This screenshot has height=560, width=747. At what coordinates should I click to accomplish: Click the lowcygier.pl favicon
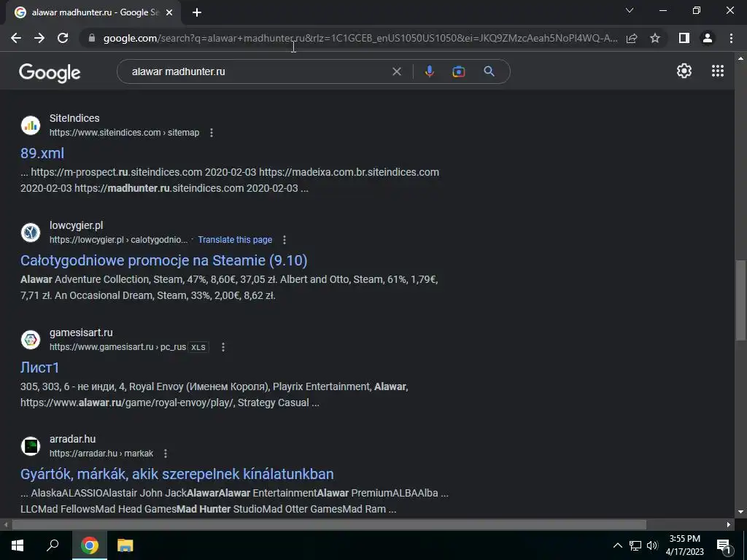coord(31,233)
